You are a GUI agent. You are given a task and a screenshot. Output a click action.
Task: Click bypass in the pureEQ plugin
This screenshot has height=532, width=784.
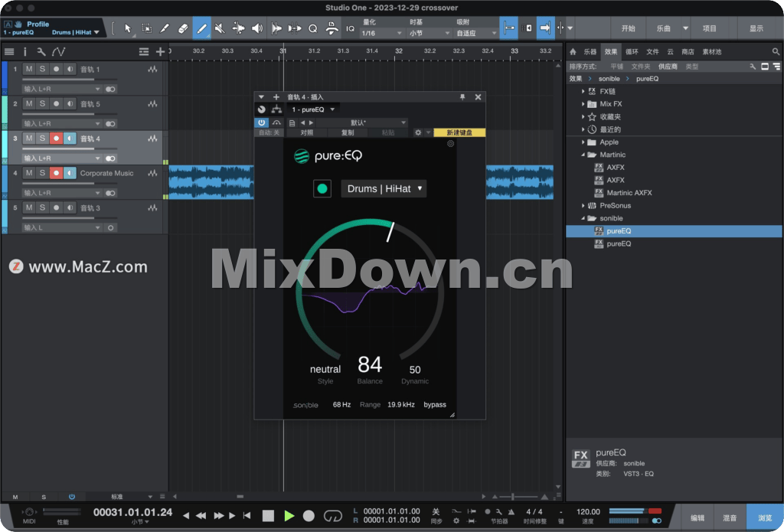point(435,404)
